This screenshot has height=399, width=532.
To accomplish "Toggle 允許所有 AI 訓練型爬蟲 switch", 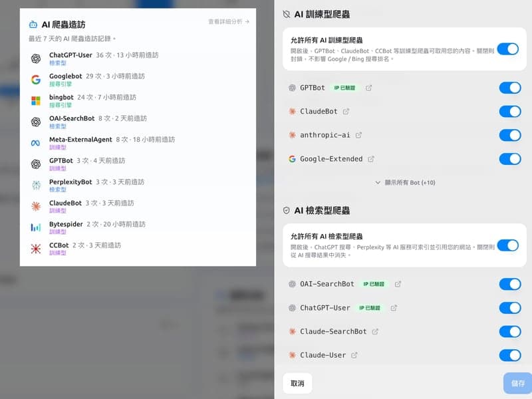I will tap(508, 49).
